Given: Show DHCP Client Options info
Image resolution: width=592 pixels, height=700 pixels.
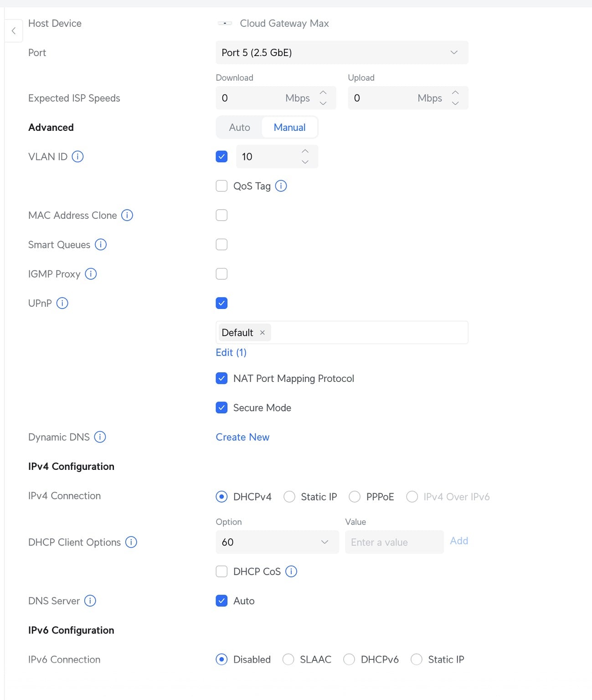Looking at the screenshot, I should pyautogui.click(x=131, y=542).
